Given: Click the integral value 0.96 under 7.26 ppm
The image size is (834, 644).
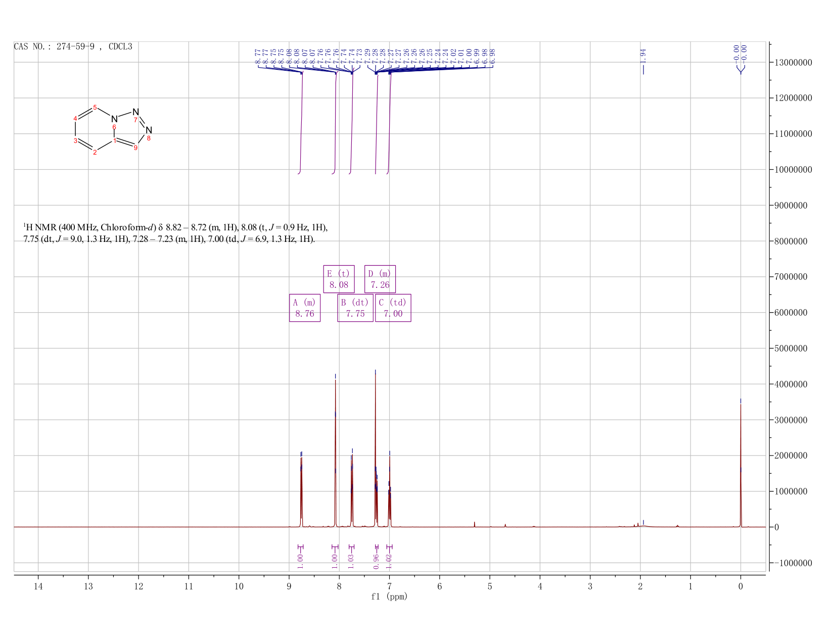Looking at the screenshot, I should 376,561.
